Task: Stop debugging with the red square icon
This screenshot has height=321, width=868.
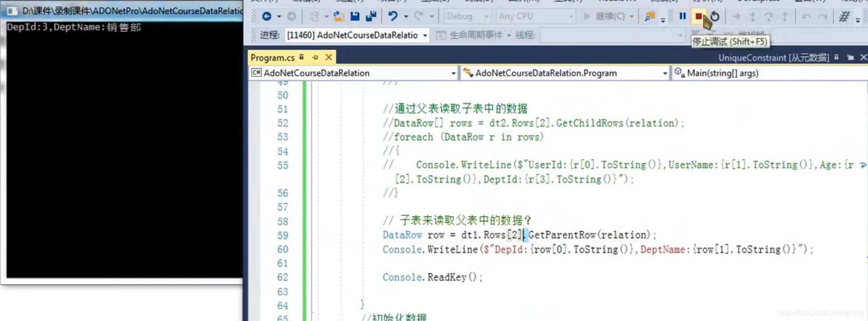Action: point(698,16)
